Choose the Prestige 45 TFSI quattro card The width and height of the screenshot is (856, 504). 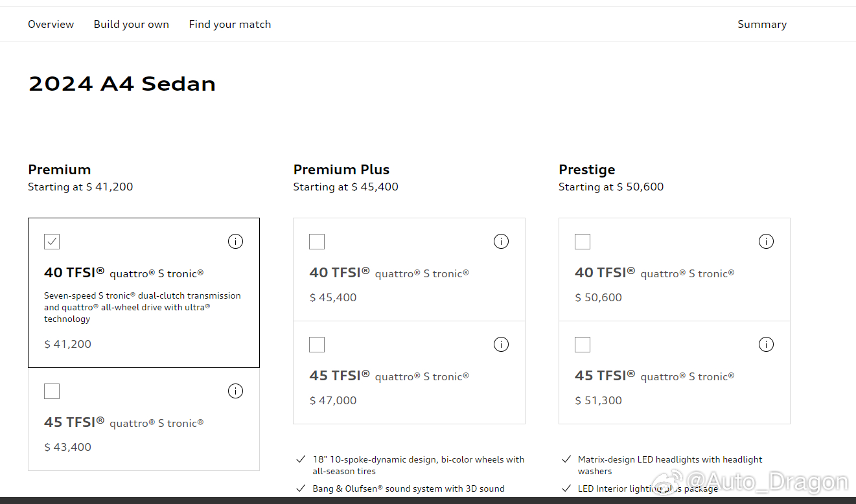[x=675, y=372]
